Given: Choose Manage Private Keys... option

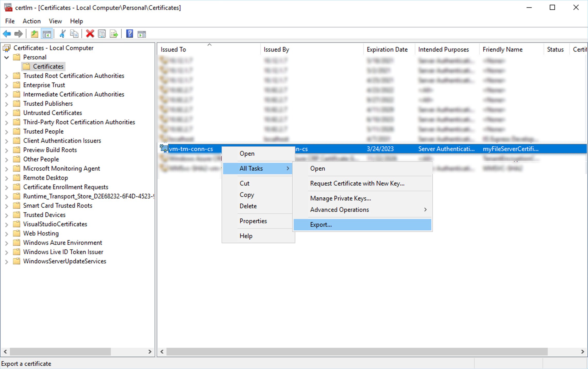Looking at the screenshot, I should click(x=362, y=198).
